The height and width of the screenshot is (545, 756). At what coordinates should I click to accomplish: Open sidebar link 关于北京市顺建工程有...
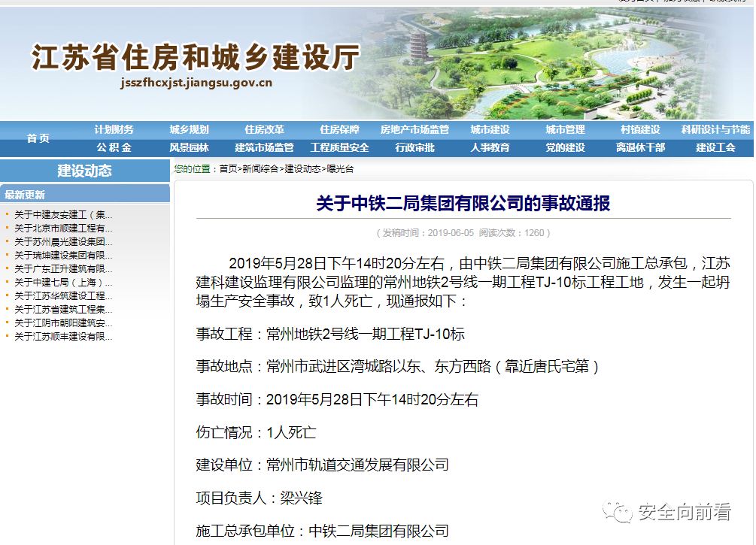pyautogui.click(x=63, y=229)
